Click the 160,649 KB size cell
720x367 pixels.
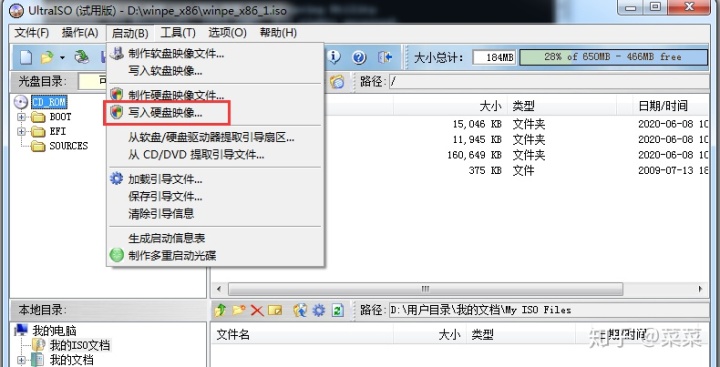(474, 155)
